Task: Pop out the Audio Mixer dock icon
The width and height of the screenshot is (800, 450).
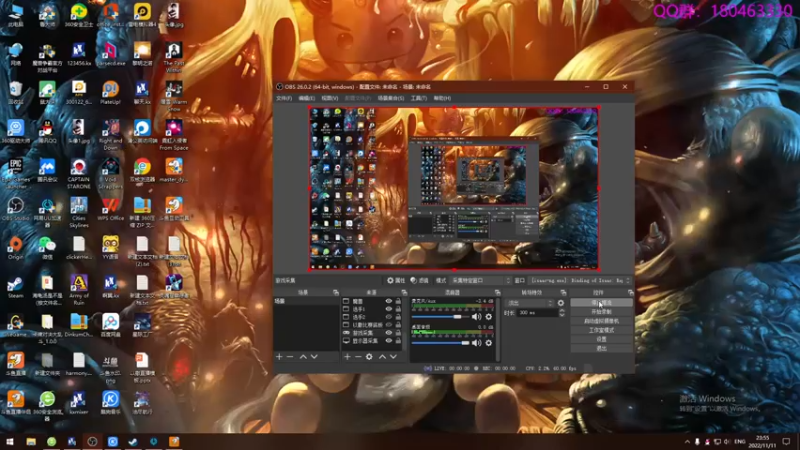Action: point(497,293)
